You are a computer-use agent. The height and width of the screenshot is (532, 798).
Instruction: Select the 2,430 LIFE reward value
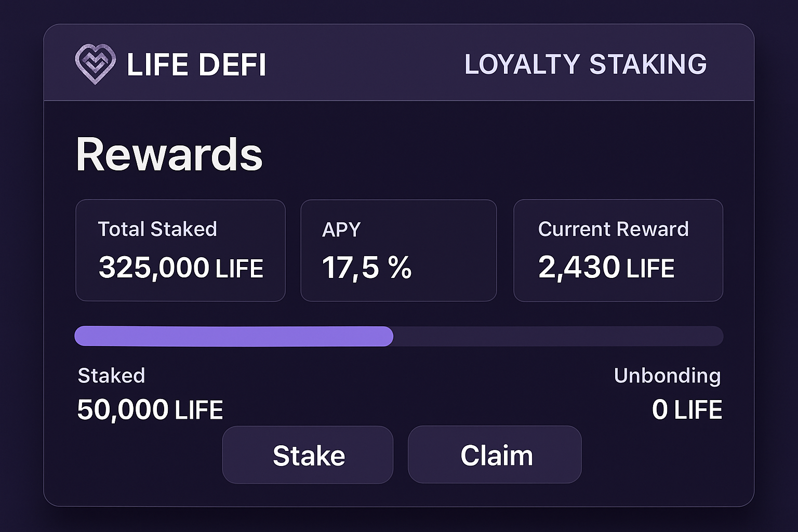click(x=606, y=268)
